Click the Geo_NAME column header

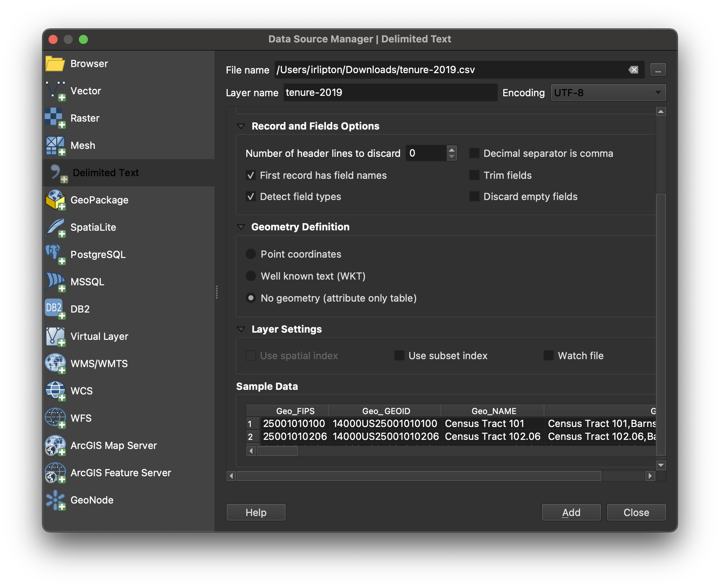point(494,411)
